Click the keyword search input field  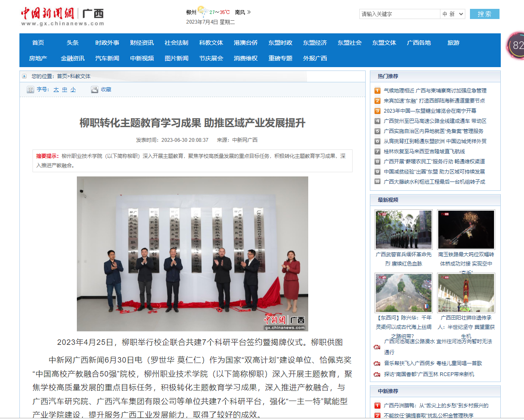(x=399, y=14)
